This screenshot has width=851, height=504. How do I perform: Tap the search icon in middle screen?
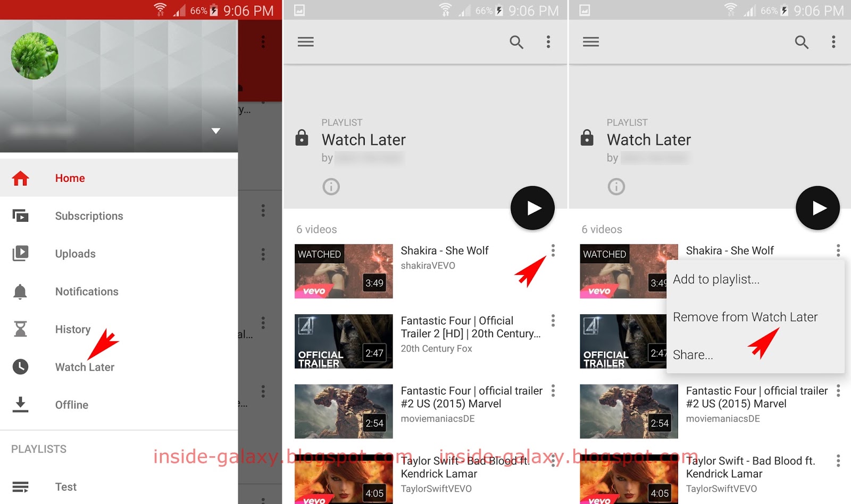pos(516,42)
